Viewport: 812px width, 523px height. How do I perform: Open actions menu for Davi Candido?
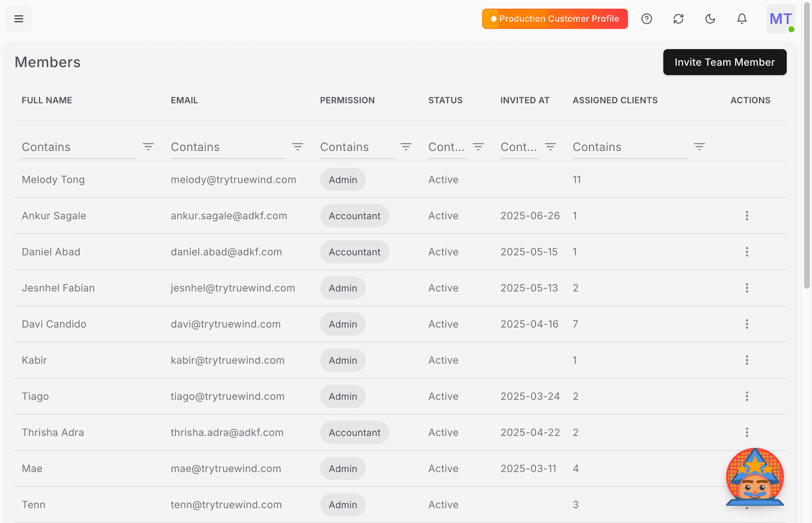tap(747, 324)
